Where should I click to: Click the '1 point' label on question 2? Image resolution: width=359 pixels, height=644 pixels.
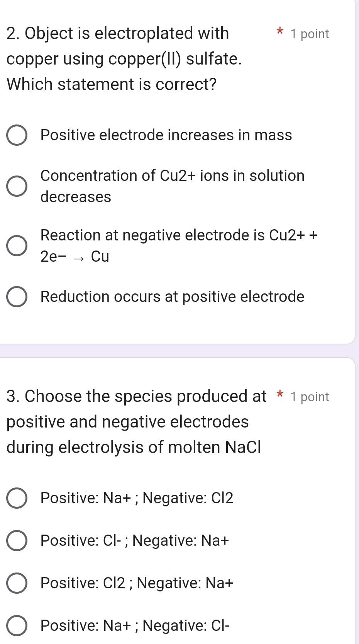coord(310,34)
